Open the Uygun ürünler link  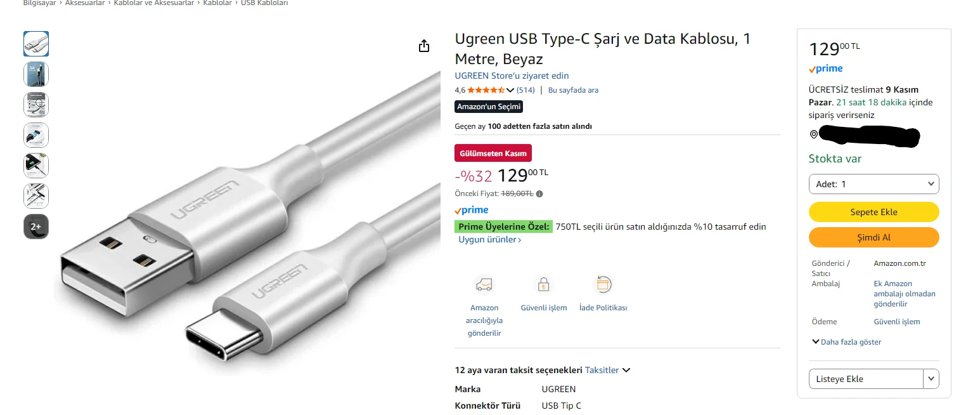click(489, 240)
